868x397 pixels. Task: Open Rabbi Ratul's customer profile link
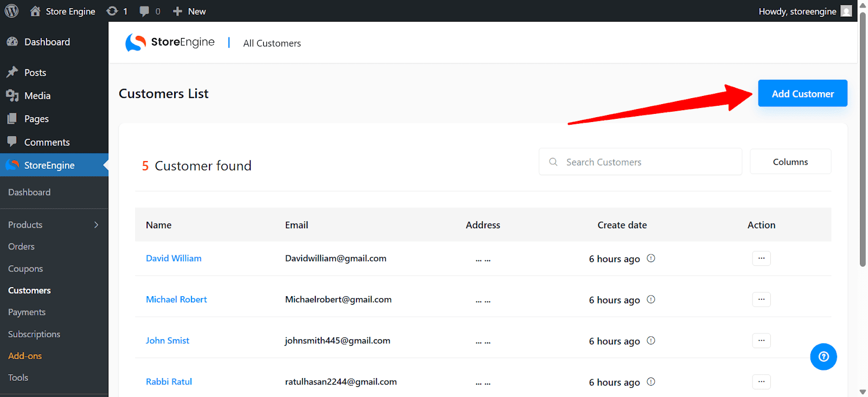(169, 382)
